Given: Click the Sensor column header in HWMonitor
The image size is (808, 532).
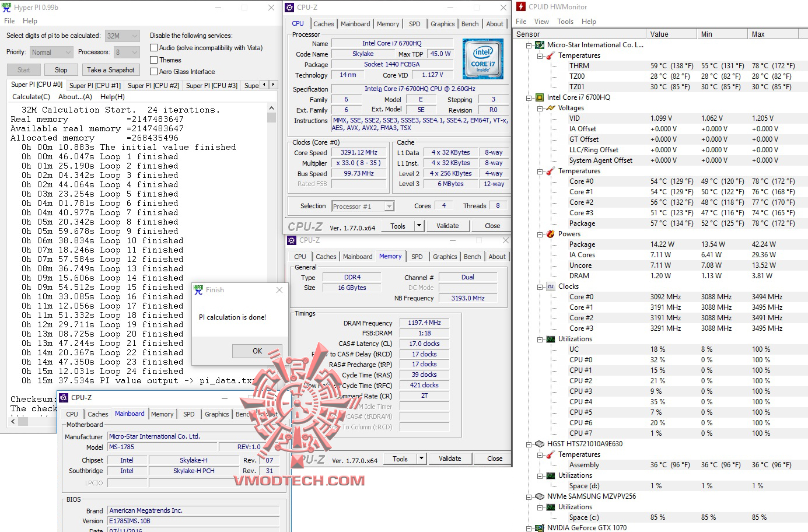Looking at the screenshot, I should 579,34.
